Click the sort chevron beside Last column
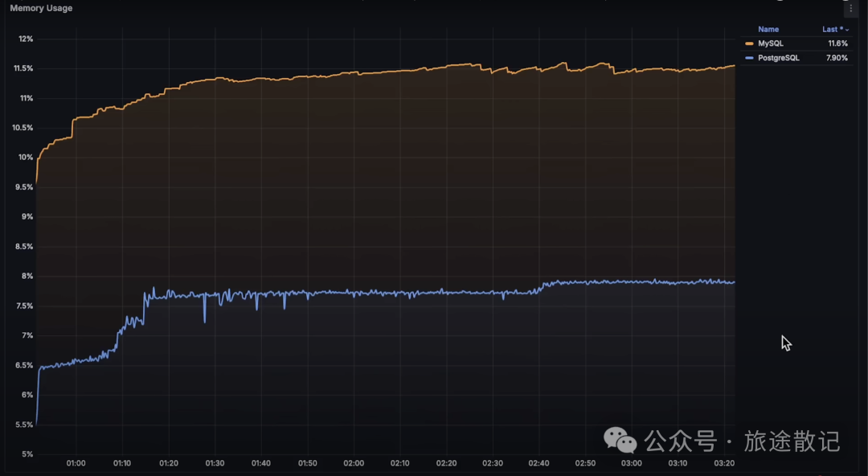The image size is (868, 476). coord(847,30)
